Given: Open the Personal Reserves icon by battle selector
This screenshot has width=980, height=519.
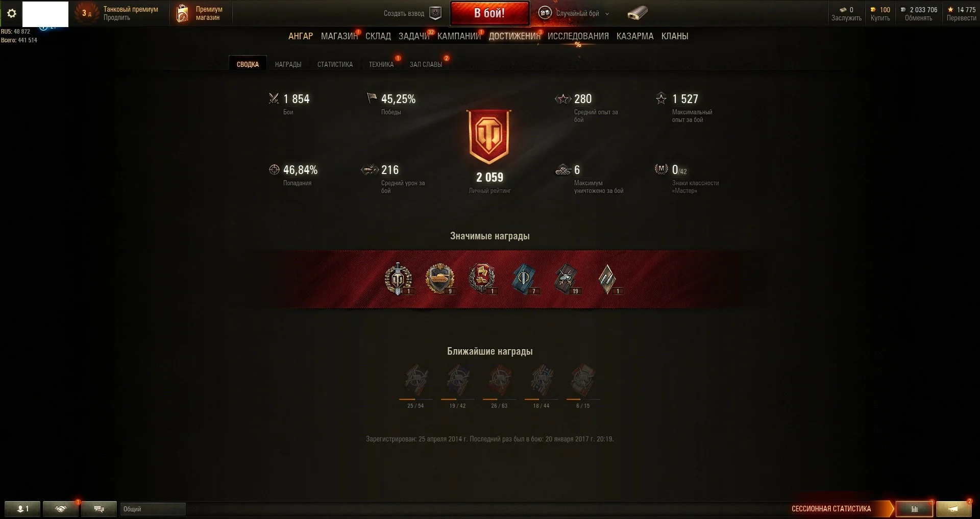Looking at the screenshot, I should (638, 13).
